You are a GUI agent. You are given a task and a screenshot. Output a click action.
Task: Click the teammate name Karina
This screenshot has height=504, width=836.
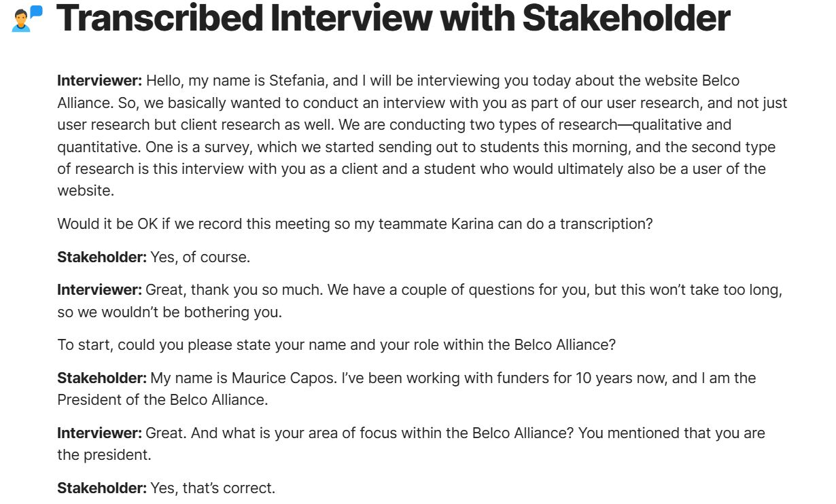coord(472,223)
